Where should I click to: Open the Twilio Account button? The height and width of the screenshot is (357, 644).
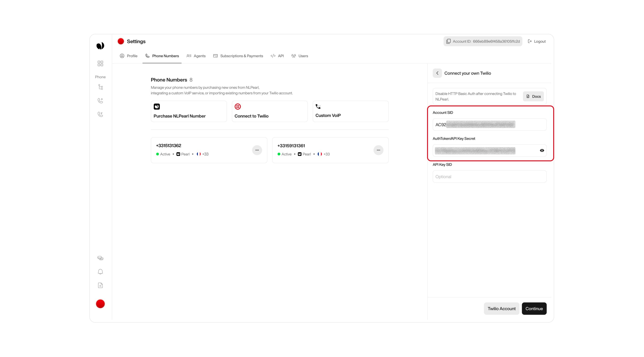pyautogui.click(x=501, y=308)
